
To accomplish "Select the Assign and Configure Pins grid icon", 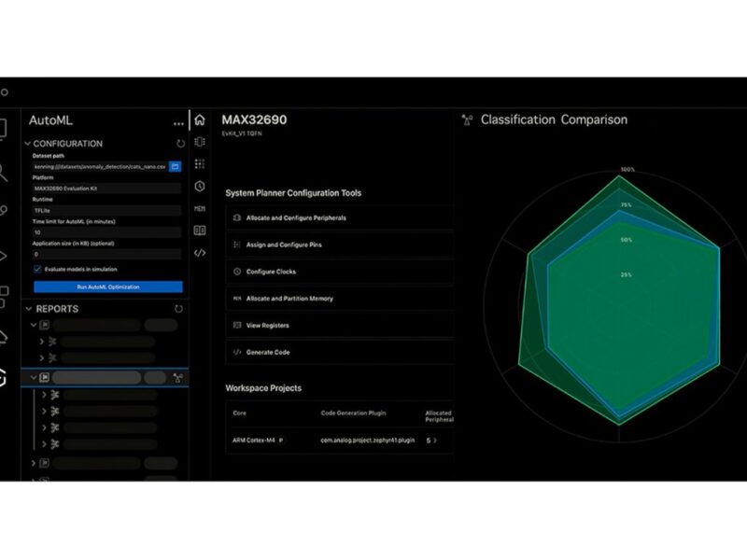I will pos(200,163).
